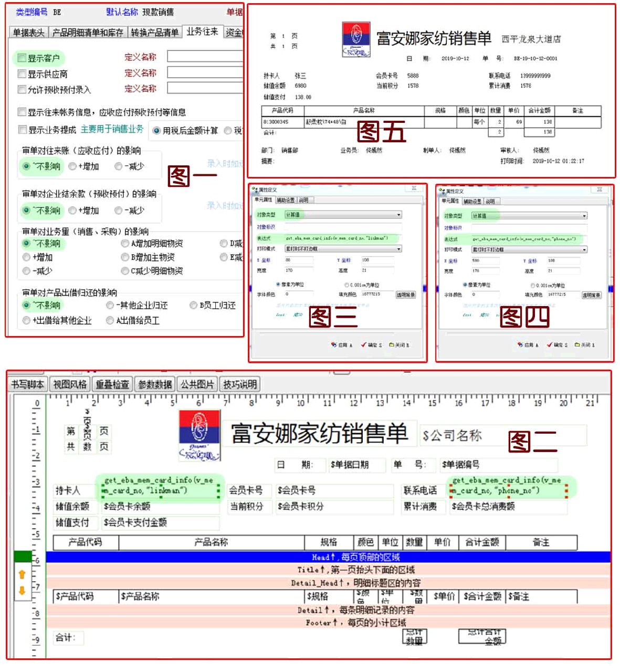Click 应用 apply icon in 图三 dialog

[x=334, y=345]
